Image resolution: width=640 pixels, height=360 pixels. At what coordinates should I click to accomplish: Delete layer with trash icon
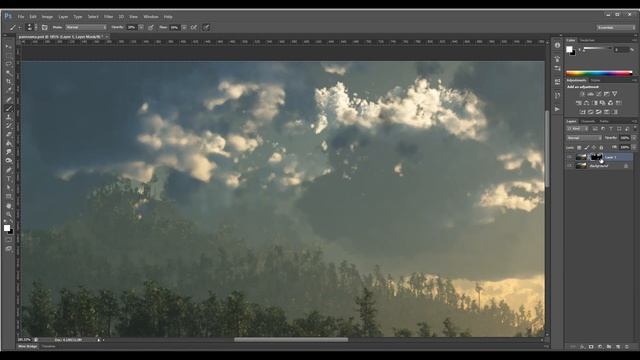[627, 347]
